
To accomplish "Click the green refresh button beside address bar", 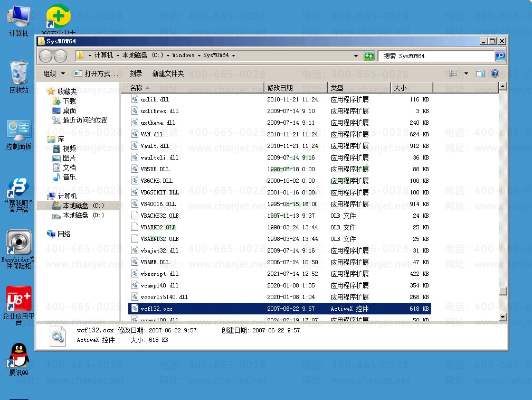I will pyautogui.click(x=369, y=55).
